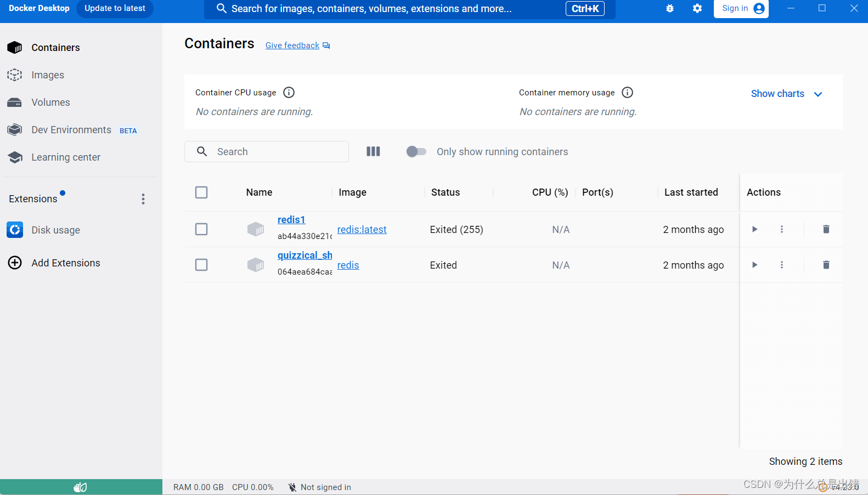Click the Showing 2 items text
868x495 pixels.
pyautogui.click(x=805, y=462)
